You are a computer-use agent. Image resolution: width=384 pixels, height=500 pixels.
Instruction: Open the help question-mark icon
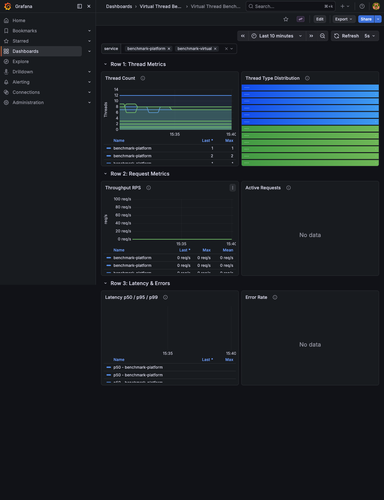tap(362, 6)
